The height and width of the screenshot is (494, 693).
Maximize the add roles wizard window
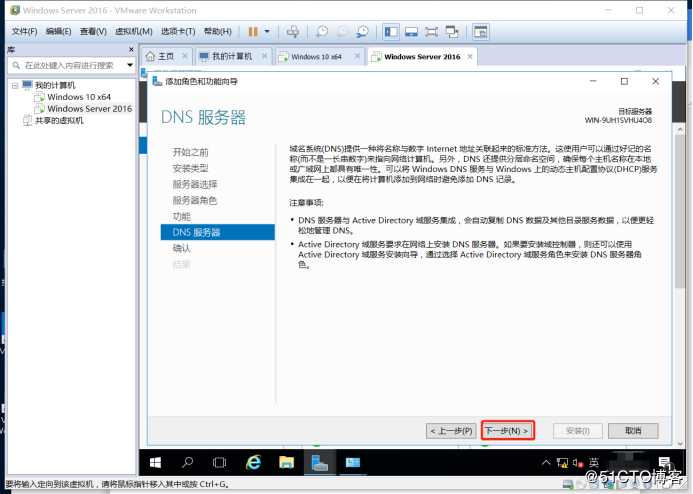pyautogui.click(x=624, y=81)
